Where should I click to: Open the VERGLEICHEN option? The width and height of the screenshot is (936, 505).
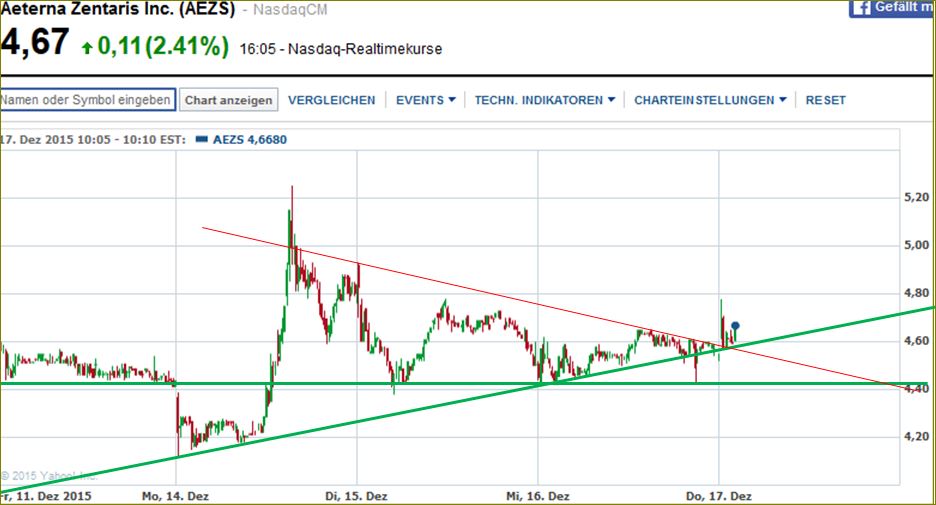point(332,100)
